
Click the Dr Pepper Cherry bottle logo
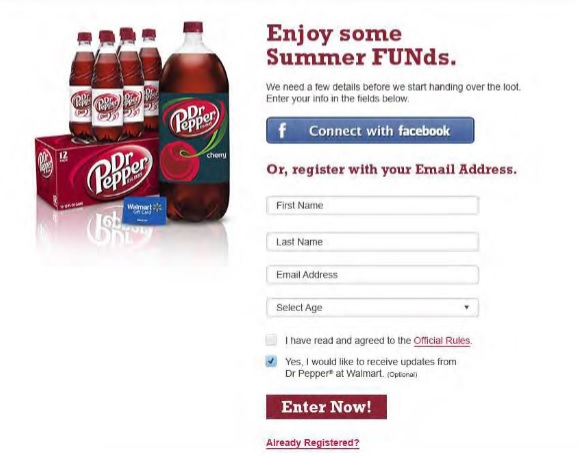[194, 117]
